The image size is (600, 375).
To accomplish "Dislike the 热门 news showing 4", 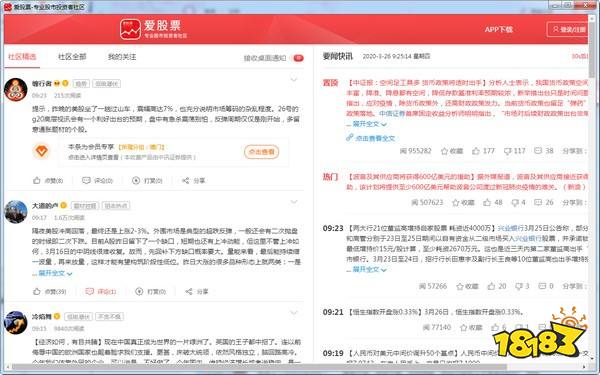I will 518,202.
